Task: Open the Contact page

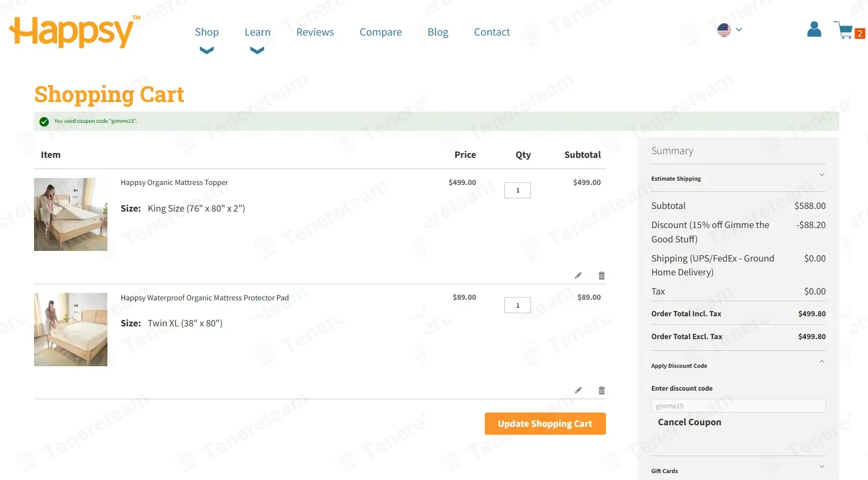Action: coord(492,32)
